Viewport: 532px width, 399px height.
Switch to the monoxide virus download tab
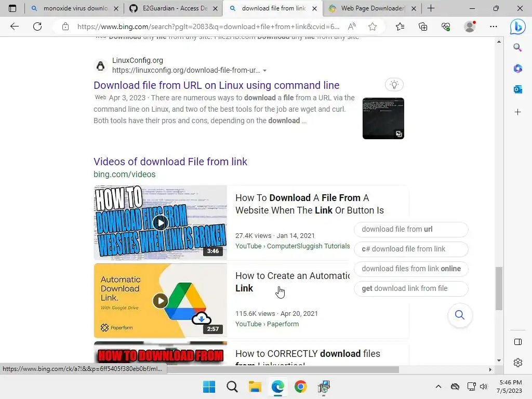pos(75,8)
